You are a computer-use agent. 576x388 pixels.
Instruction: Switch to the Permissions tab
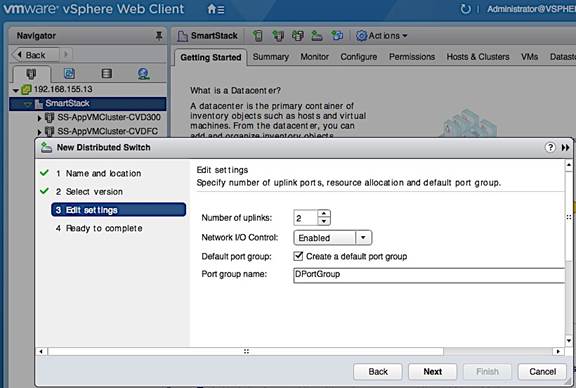coord(412,57)
